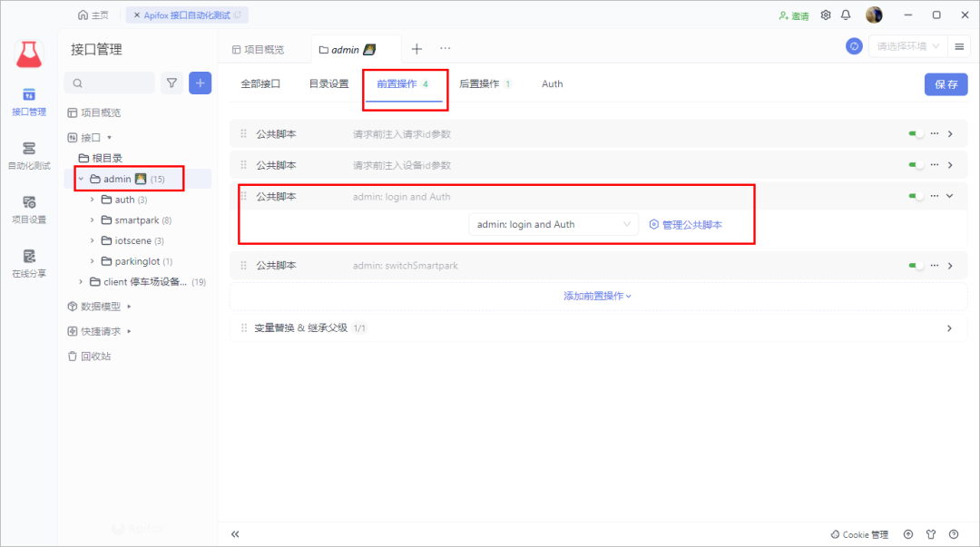Click the 保存 button
The image size is (980, 547).
[946, 83]
